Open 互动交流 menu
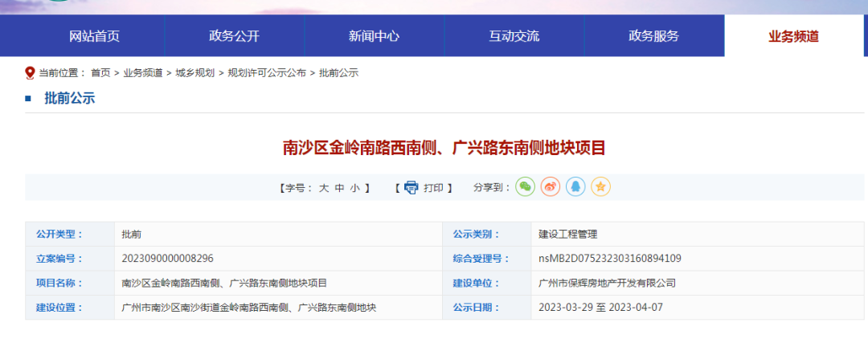868x343 pixels. (x=514, y=36)
